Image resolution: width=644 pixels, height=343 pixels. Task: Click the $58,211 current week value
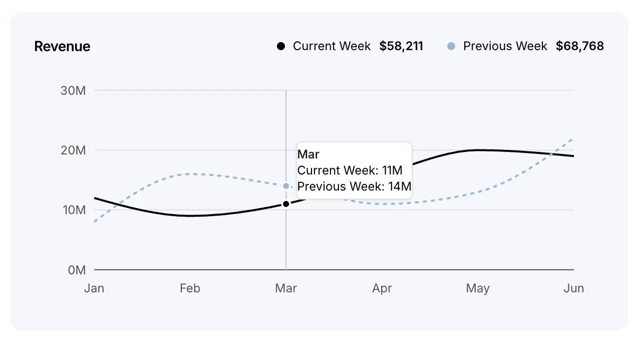[401, 46]
